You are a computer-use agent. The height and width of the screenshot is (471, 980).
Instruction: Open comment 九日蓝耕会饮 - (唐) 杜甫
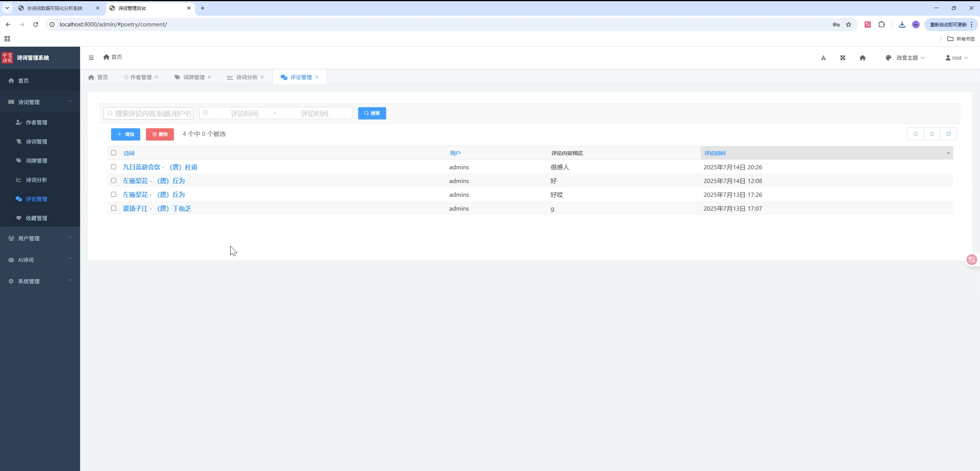pyautogui.click(x=160, y=167)
